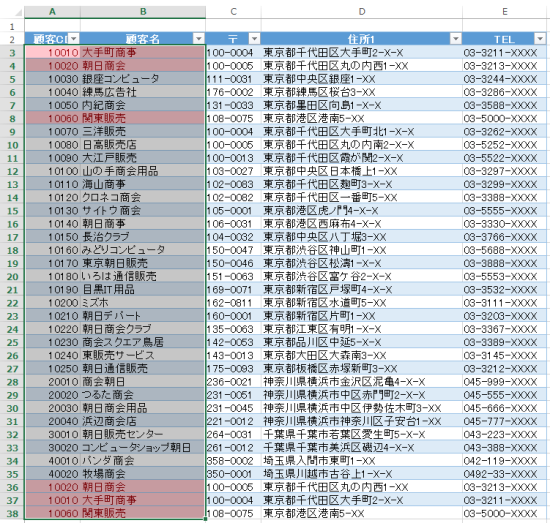Click the cell 朝日商会クラブ
The width and height of the screenshot is (550, 523).
[x=143, y=329]
